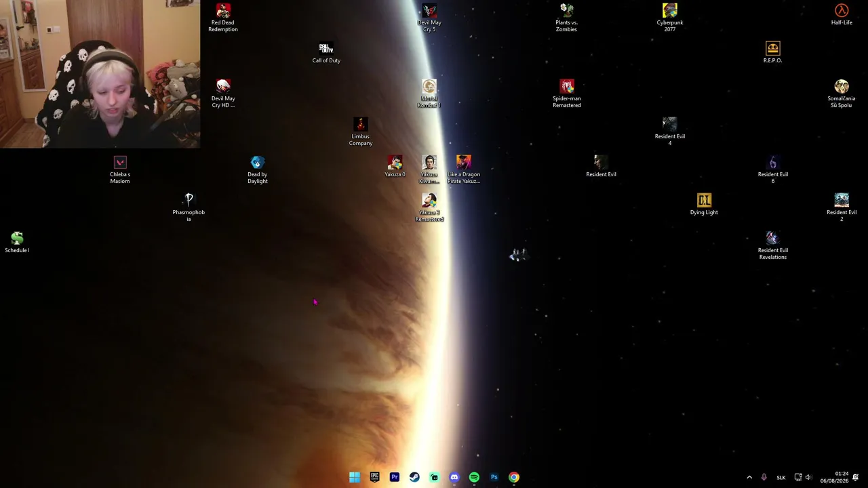Select the Chleba s Maslom shortcut
This screenshot has width=868, height=488.
point(120,169)
